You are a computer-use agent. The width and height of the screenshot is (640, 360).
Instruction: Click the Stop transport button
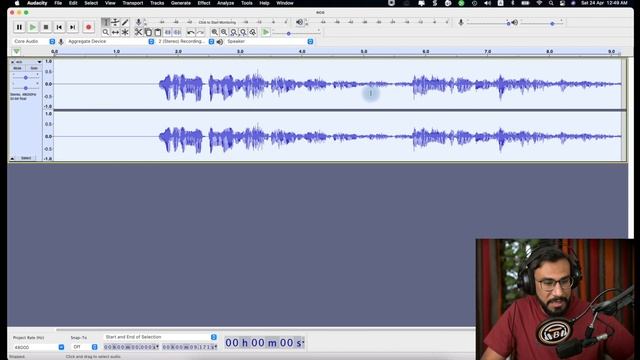click(46, 27)
